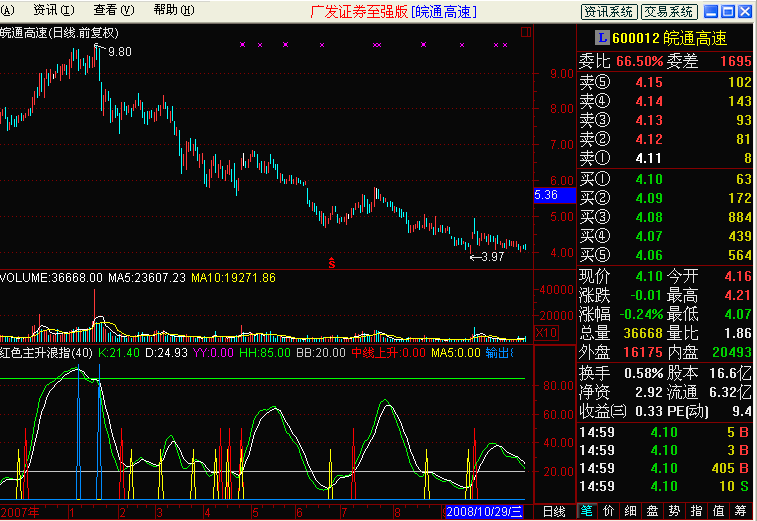Click the 中线上升:0.00 indicator label
757x521 pixels.
tap(388, 353)
